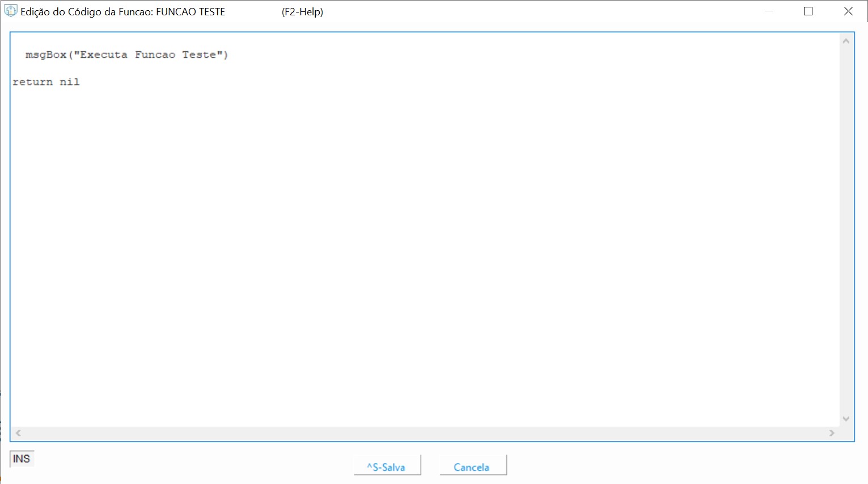Image resolution: width=868 pixels, height=484 pixels.
Task: Close the Edição do Código window
Action: [848, 11]
